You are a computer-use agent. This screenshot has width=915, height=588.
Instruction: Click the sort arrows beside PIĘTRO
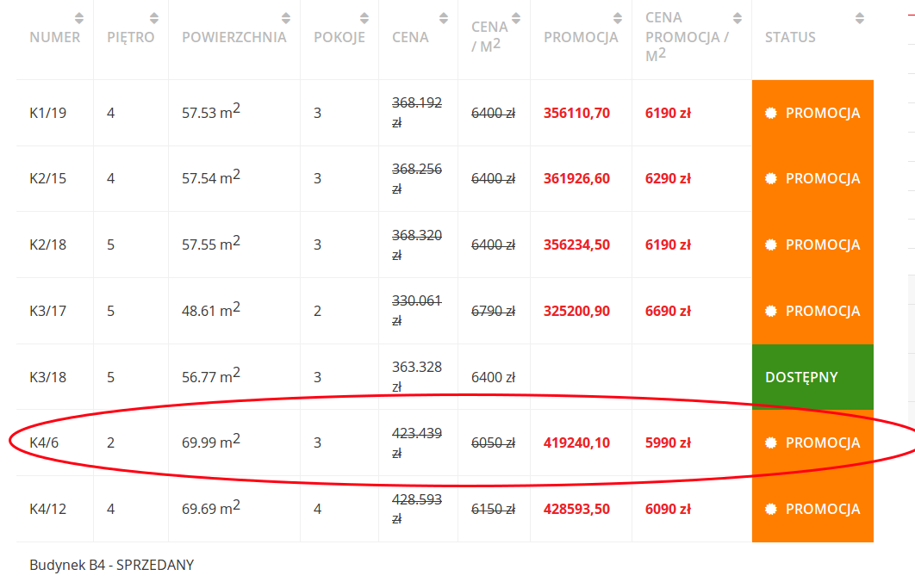tap(154, 18)
